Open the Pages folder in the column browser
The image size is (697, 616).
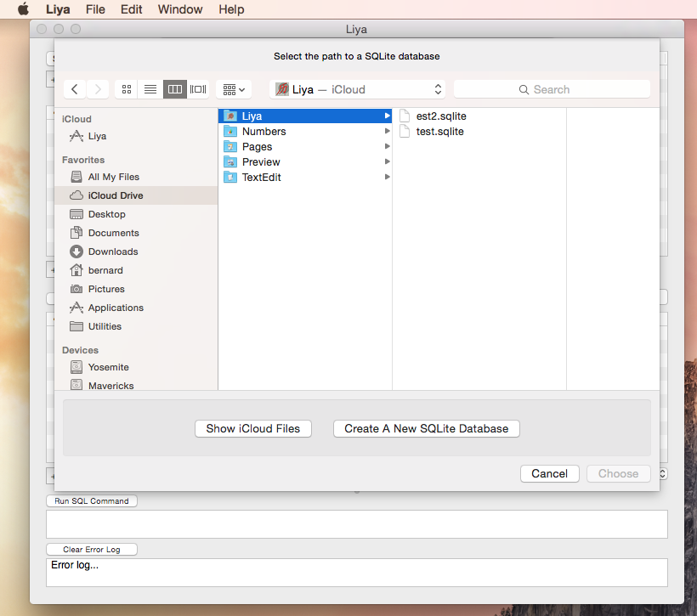tap(255, 146)
